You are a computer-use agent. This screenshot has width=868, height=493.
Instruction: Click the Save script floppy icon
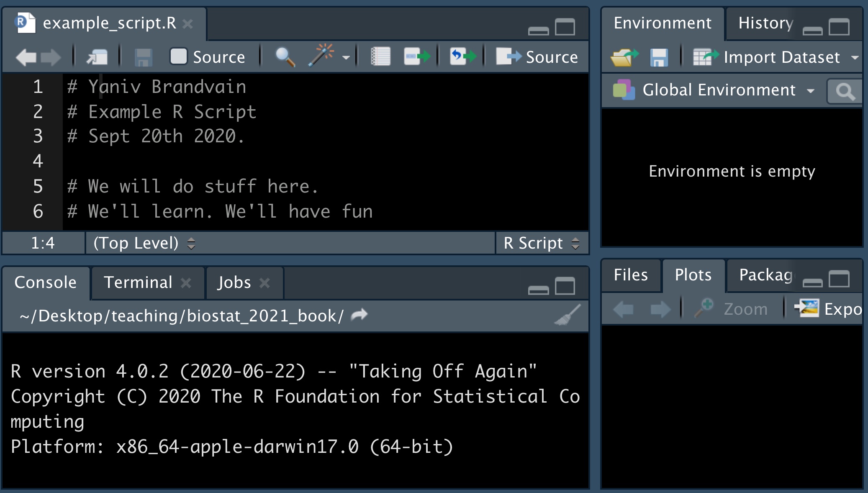tap(143, 57)
